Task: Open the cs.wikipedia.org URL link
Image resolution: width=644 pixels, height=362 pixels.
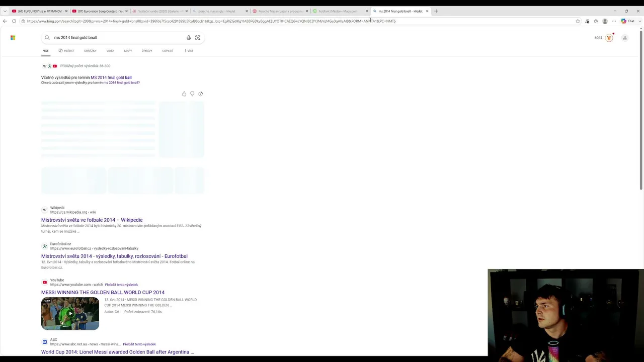Action: click(x=73, y=212)
